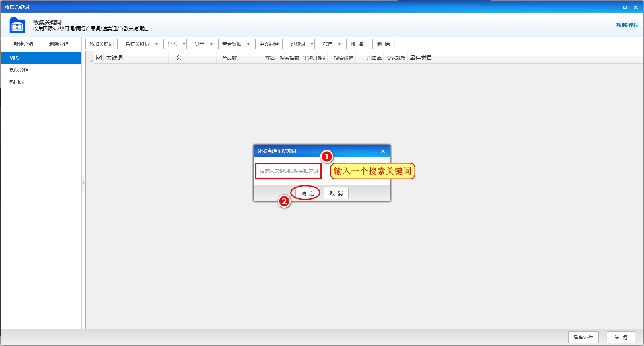Viewport: 644px width, 346px height.
Task: Expand the 筛选 dropdown
Action: (330, 44)
